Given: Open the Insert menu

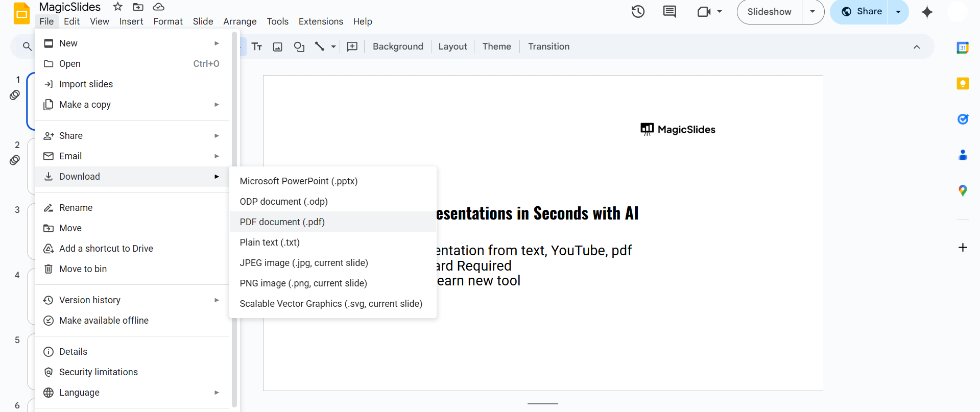Looking at the screenshot, I should click(131, 21).
